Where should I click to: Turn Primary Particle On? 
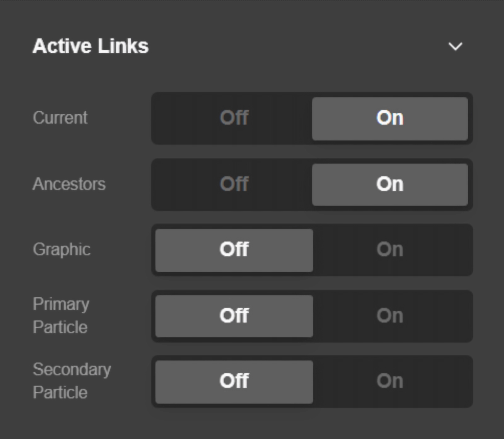(x=390, y=316)
